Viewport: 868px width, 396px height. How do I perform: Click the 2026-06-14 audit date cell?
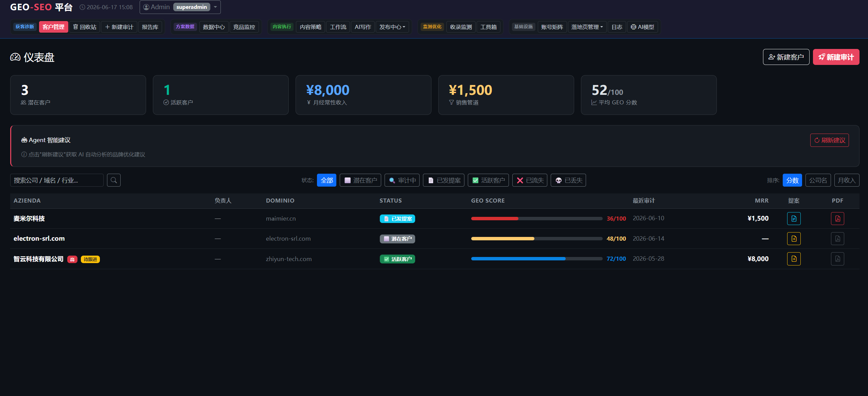pos(648,239)
